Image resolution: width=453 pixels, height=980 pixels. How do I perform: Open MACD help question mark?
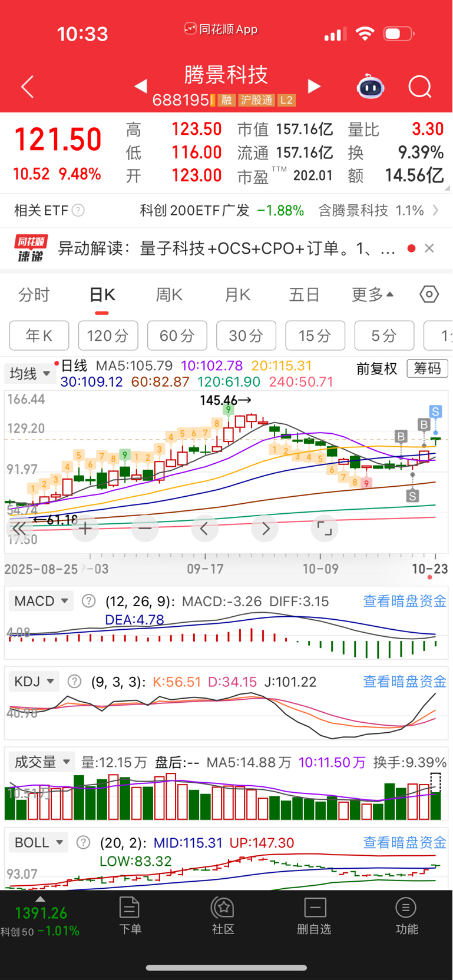(x=88, y=601)
